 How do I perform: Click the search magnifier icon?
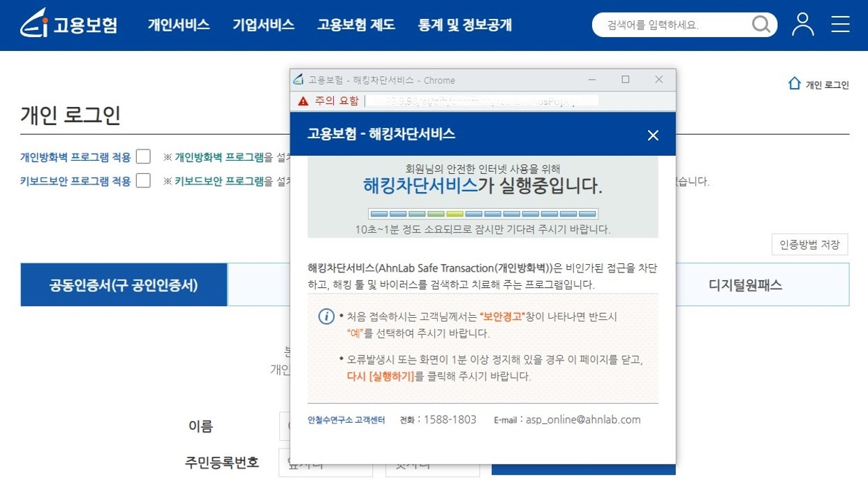pyautogui.click(x=762, y=24)
